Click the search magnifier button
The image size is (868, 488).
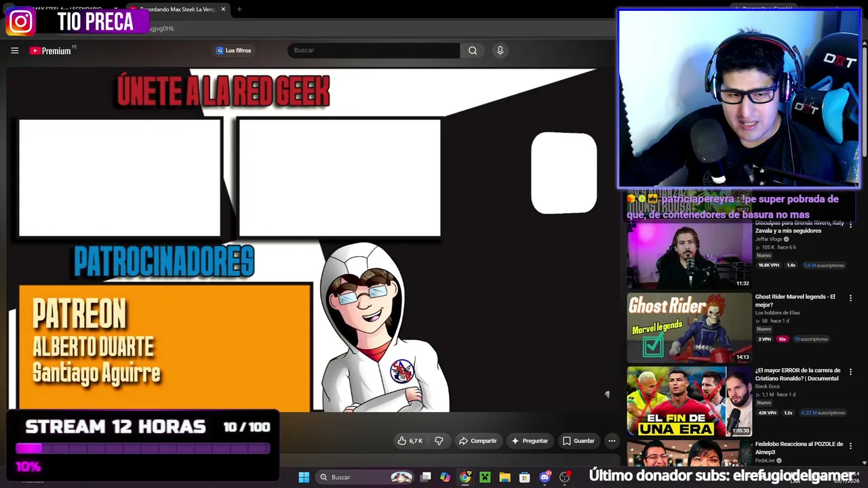coord(473,51)
